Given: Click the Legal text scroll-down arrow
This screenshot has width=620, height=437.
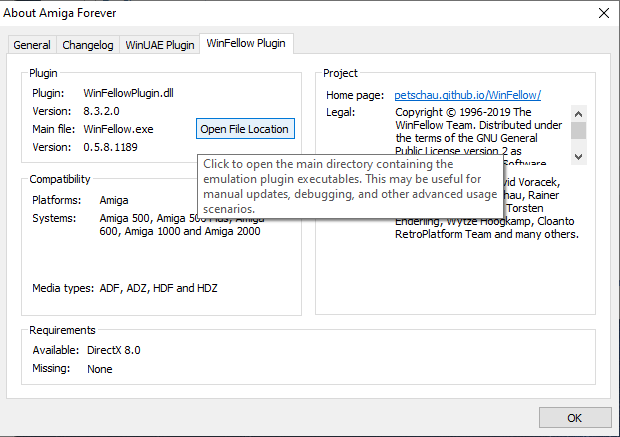Looking at the screenshot, I should 578,157.
